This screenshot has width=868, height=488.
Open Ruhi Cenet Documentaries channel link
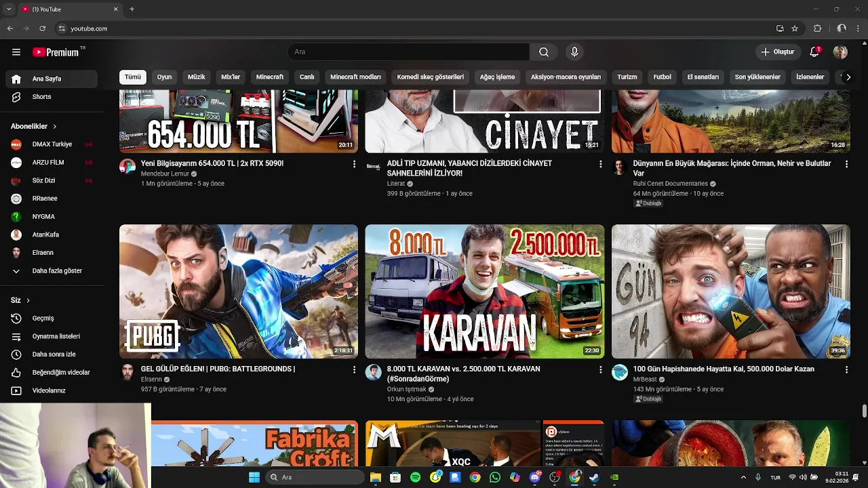tap(671, 184)
